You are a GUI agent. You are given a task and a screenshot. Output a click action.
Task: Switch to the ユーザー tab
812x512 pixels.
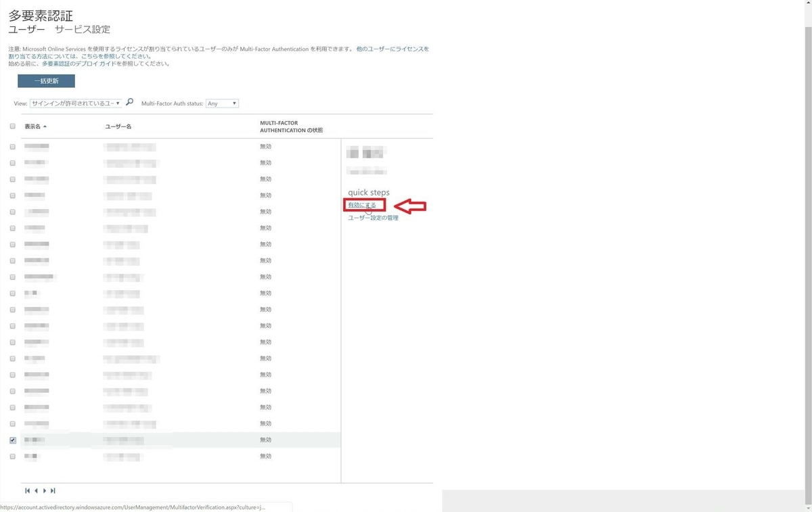(x=26, y=30)
